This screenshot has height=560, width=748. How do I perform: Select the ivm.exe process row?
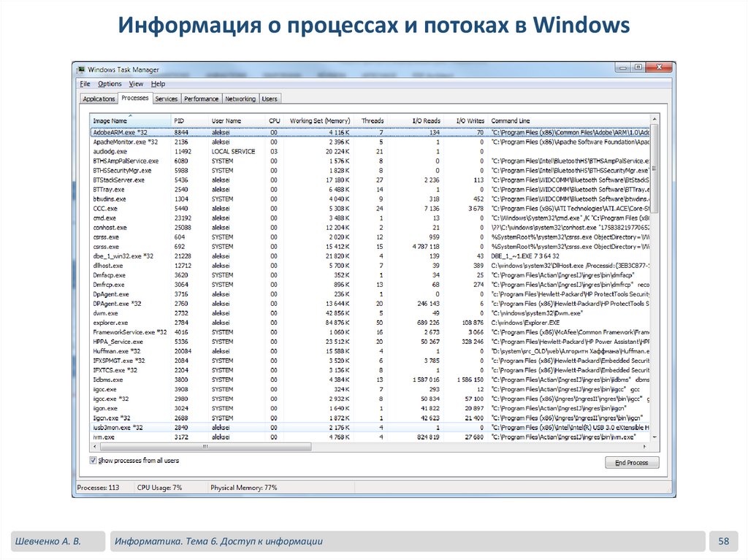[370, 437]
